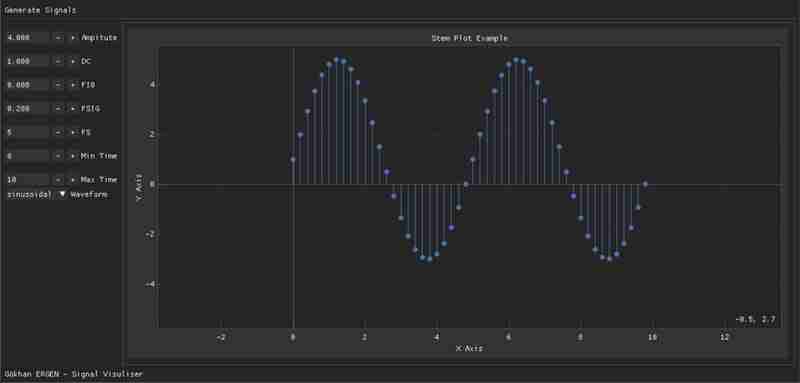Decrease the Amplitude value with minus button

point(59,38)
